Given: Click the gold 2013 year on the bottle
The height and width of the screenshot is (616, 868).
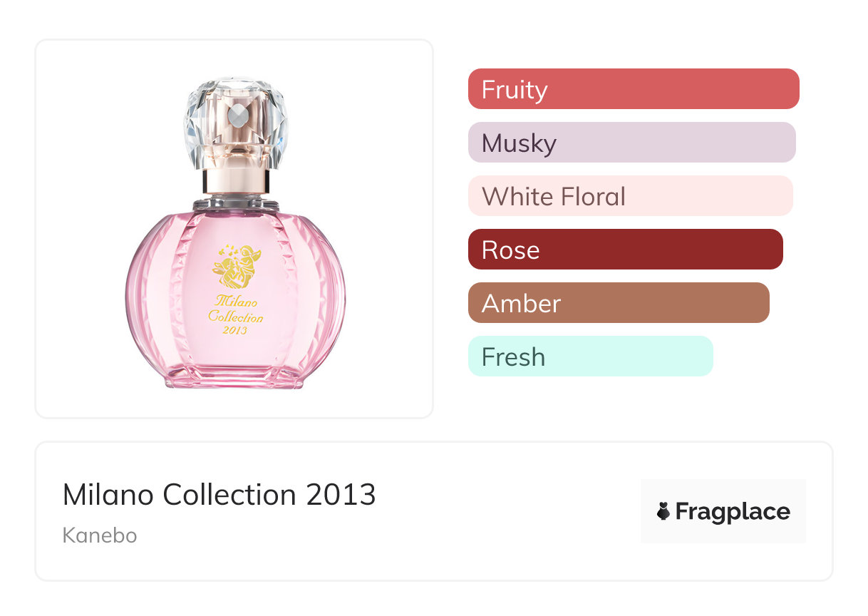Looking at the screenshot, I should coord(234,331).
